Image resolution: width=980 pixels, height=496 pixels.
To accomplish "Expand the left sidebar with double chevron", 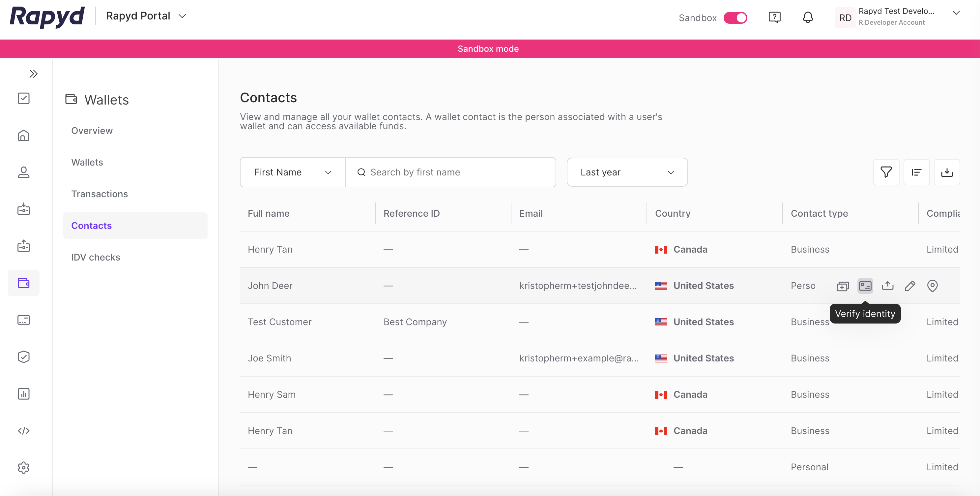I will point(34,74).
